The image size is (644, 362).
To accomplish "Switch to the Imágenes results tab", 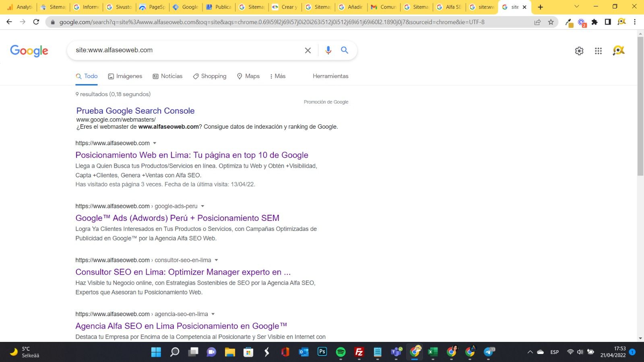I will click(125, 76).
